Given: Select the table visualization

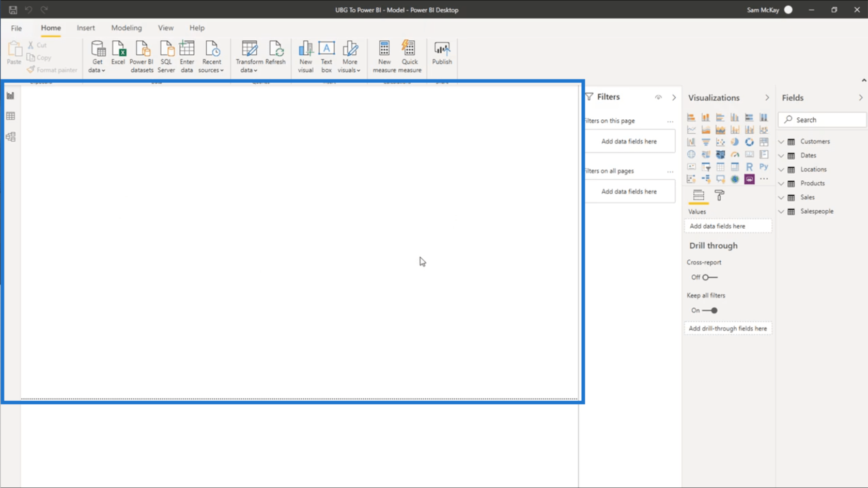Looking at the screenshot, I should point(720,167).
